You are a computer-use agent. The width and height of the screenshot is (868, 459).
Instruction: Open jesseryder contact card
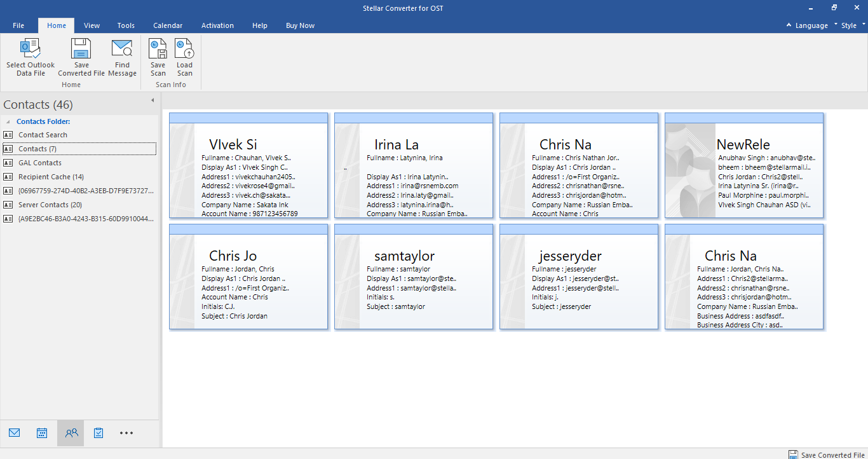(579, 277)
